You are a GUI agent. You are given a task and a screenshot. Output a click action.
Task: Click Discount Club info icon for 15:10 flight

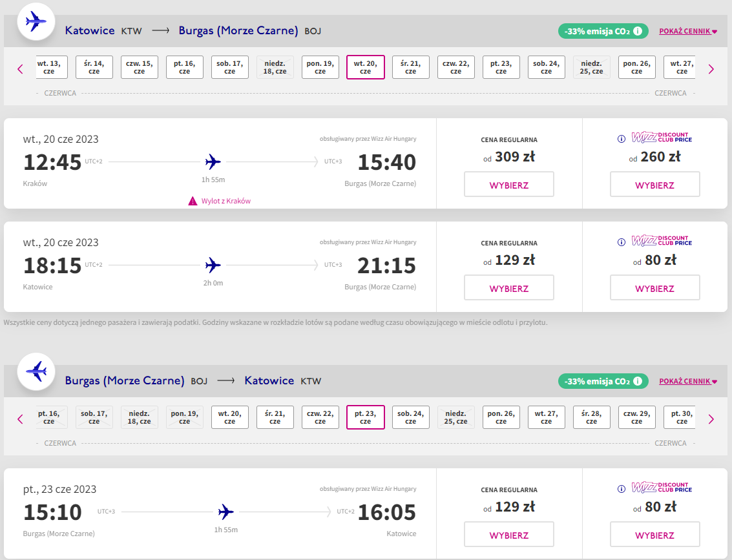[x=622, y=488]
